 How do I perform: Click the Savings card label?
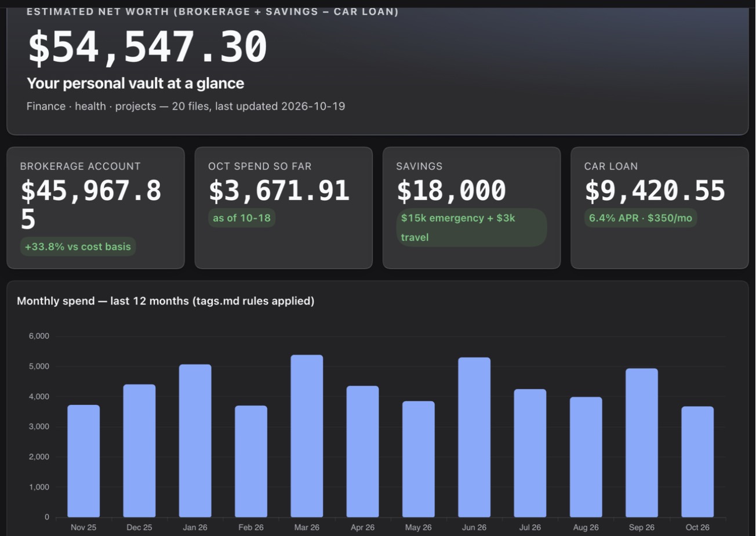[x=419, y=166]
